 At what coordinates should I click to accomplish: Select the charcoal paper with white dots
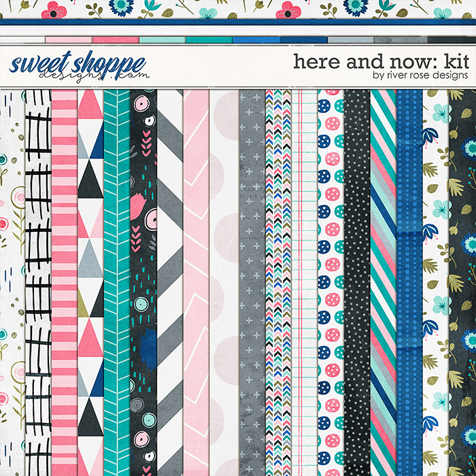click(357, 283)
